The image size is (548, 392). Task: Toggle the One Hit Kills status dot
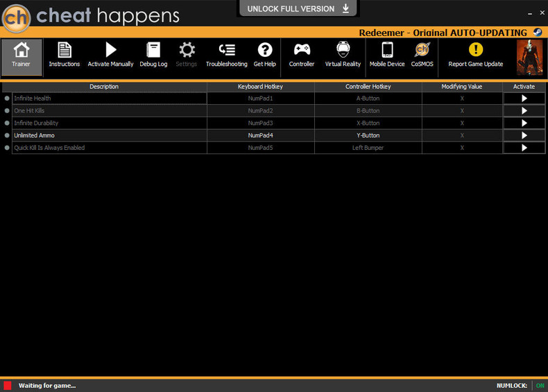point(7,111)
